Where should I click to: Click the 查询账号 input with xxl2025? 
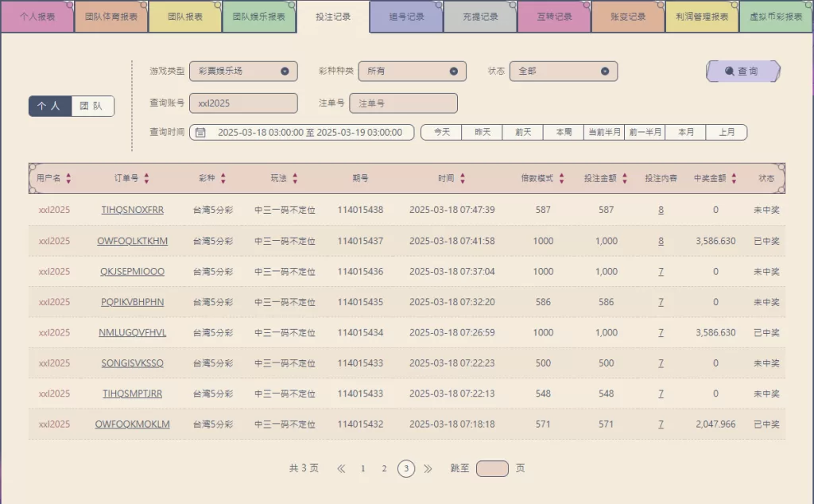click(243, 103)
